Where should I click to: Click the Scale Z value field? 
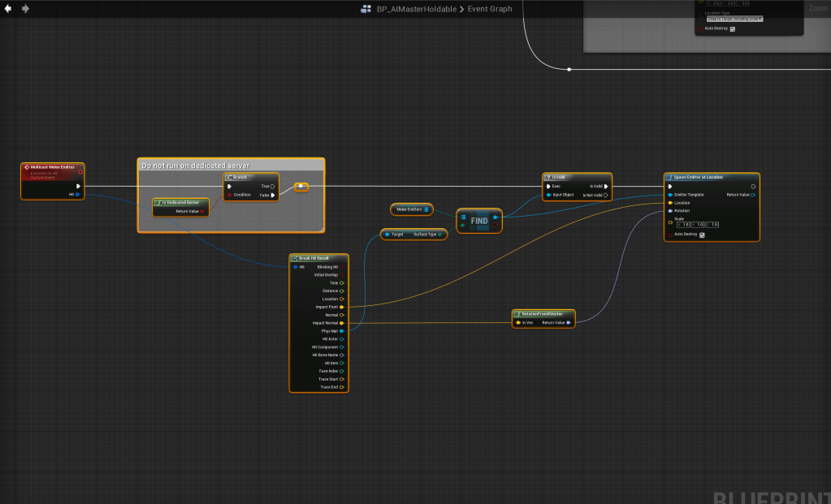tap(712, 224)
